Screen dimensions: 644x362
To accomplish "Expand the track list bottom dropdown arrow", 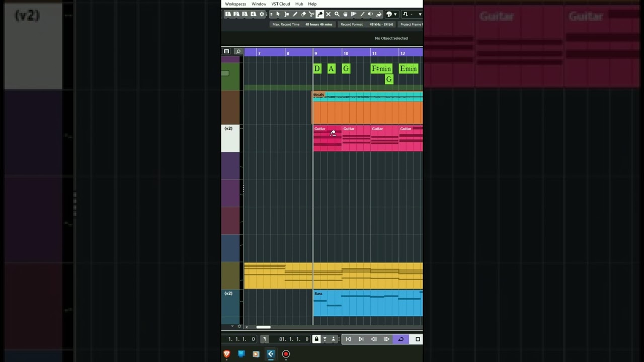I will (x=232, y=326).
